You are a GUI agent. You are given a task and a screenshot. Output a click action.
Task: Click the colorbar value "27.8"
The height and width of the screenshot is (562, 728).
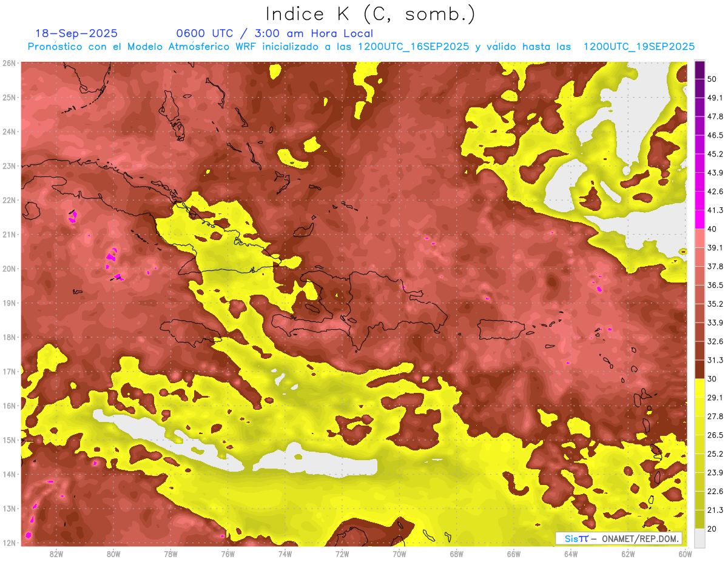click(715, 416)
